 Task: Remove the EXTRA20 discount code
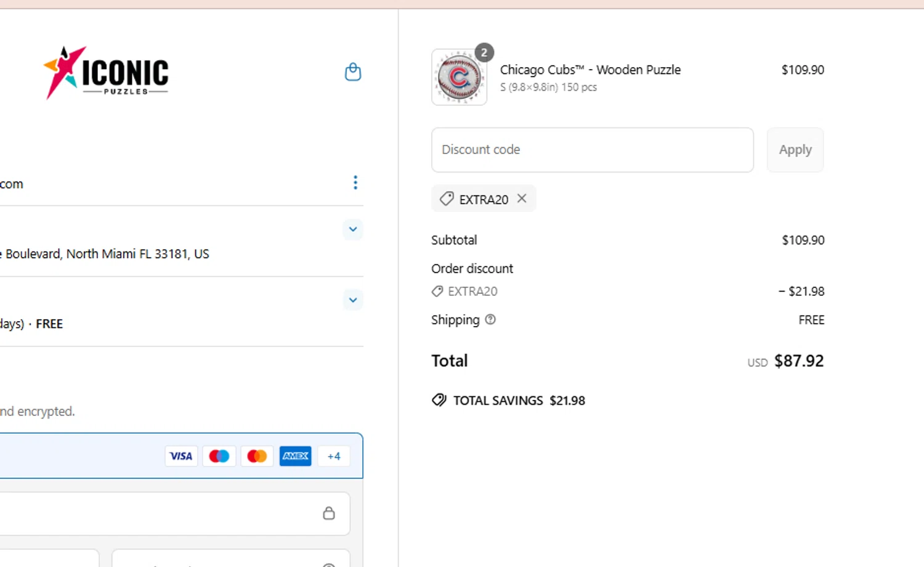pyautogui.click(x=522, y=198)
